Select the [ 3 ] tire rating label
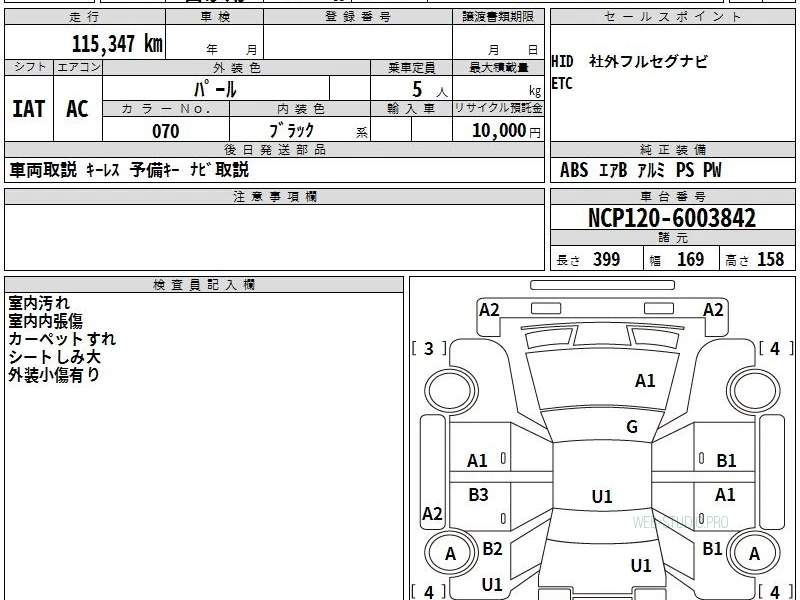Screen dimensions: 800x600 429,348
